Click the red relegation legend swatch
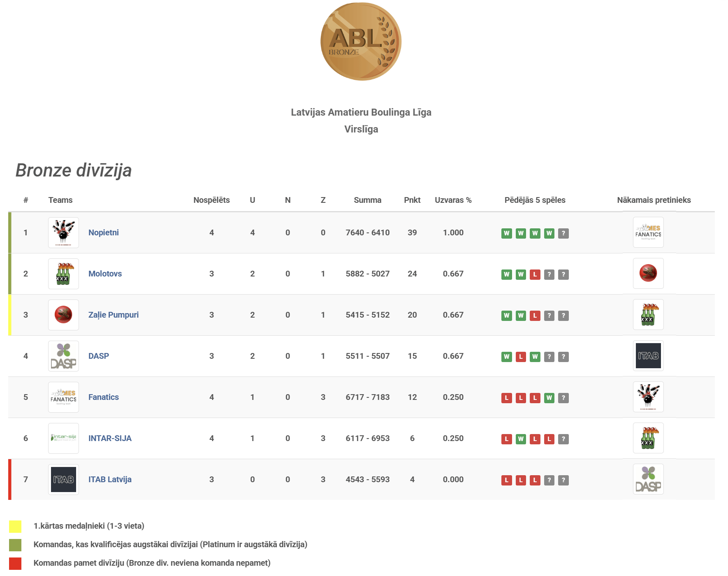This screenshot has height=576, width=728. click(x=15, y=564)
